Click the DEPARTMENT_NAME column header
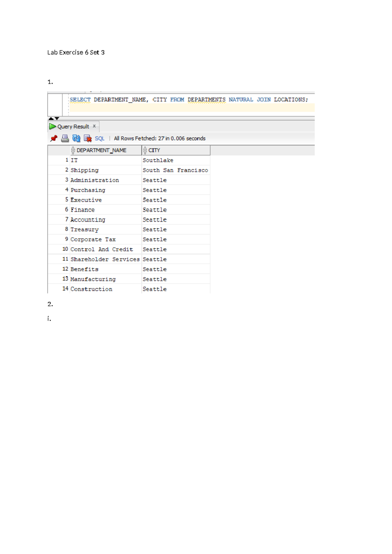392x554 pixels. point(106,150)
